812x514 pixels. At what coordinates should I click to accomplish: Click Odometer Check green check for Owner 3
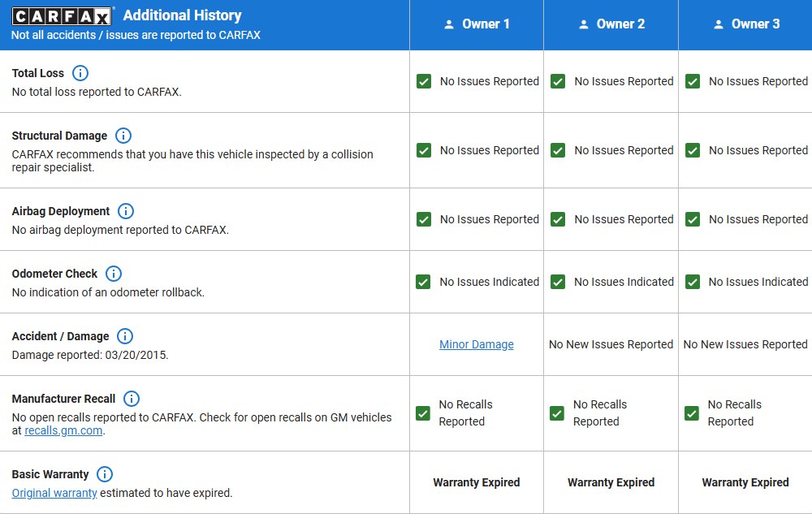click(x=693, y=282)
